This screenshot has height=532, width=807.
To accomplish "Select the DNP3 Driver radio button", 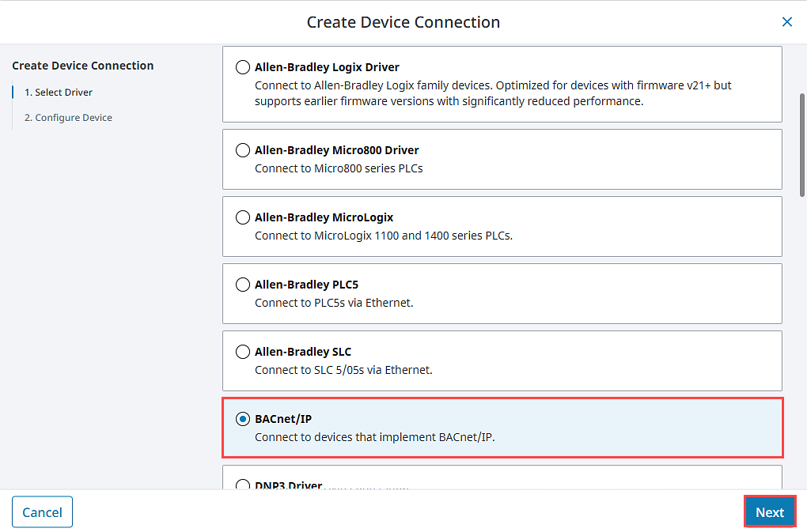I will [x=242, y=485].
